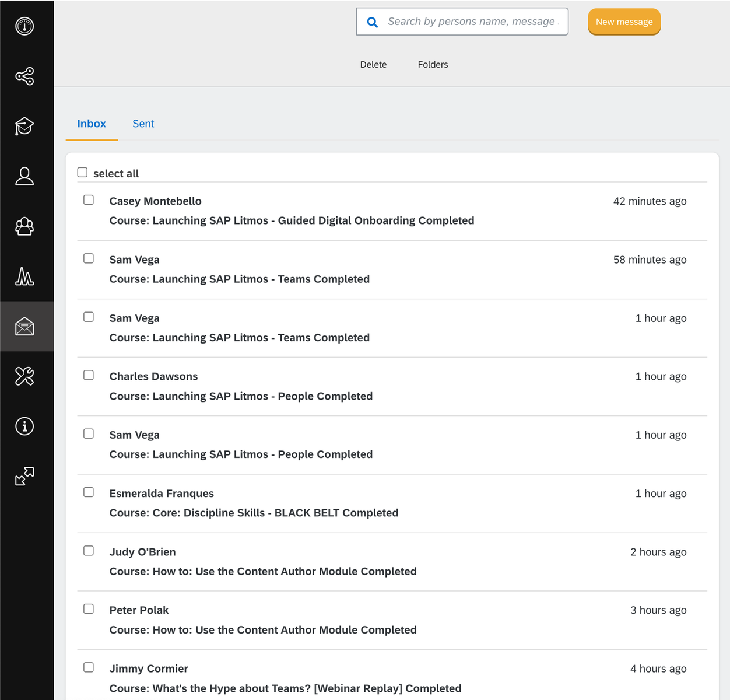Switch to the Sent tab

click(143, 124)
